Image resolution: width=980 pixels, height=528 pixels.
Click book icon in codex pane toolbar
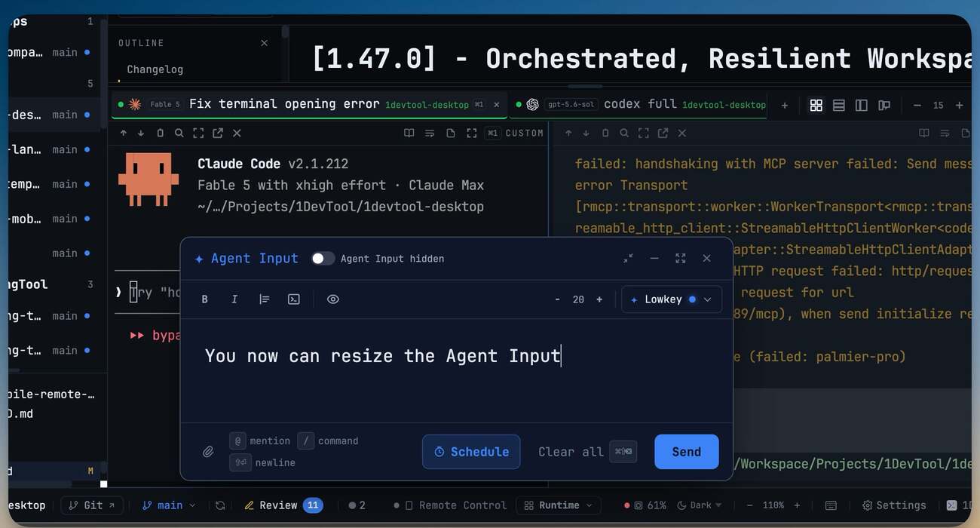pyautogui.click(x=923, y=133)
